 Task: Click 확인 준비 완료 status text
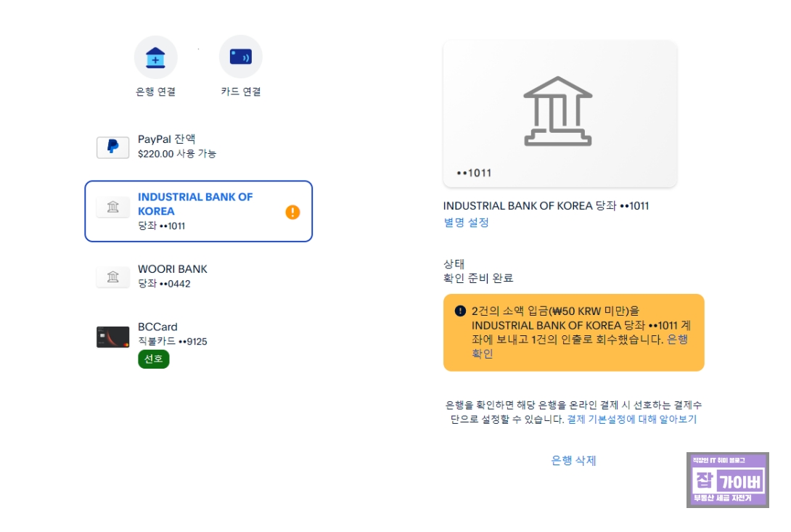coord(478,278)
